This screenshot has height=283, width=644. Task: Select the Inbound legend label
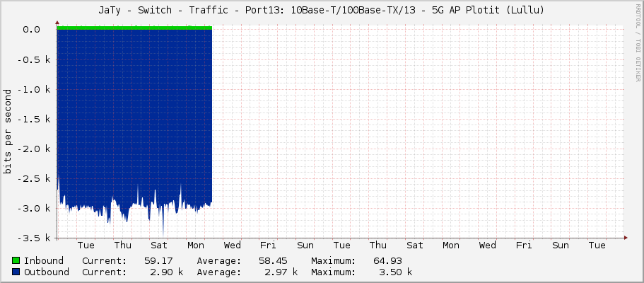pos(44,261)
